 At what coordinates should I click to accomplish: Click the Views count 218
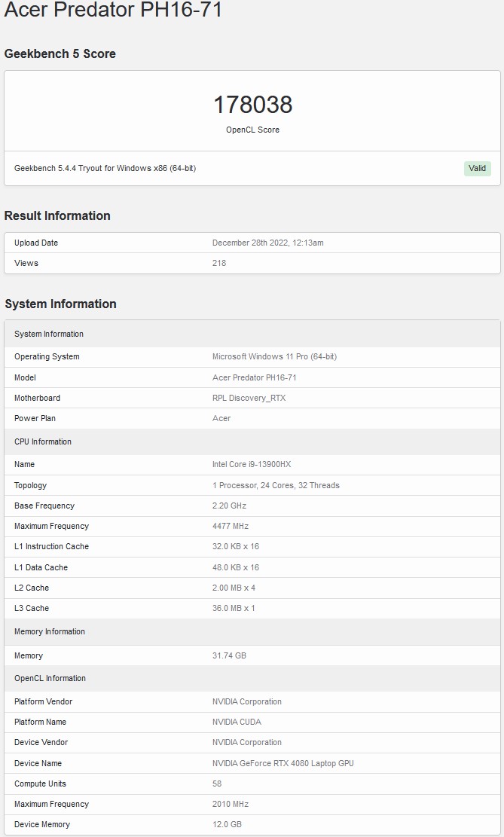click(219, 263)
